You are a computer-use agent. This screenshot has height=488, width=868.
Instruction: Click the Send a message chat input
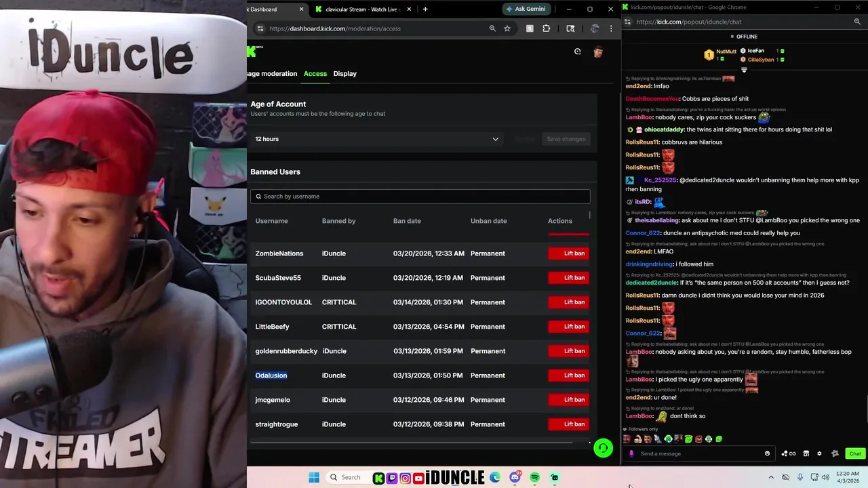pyautogui.click(x=698, y=453)
